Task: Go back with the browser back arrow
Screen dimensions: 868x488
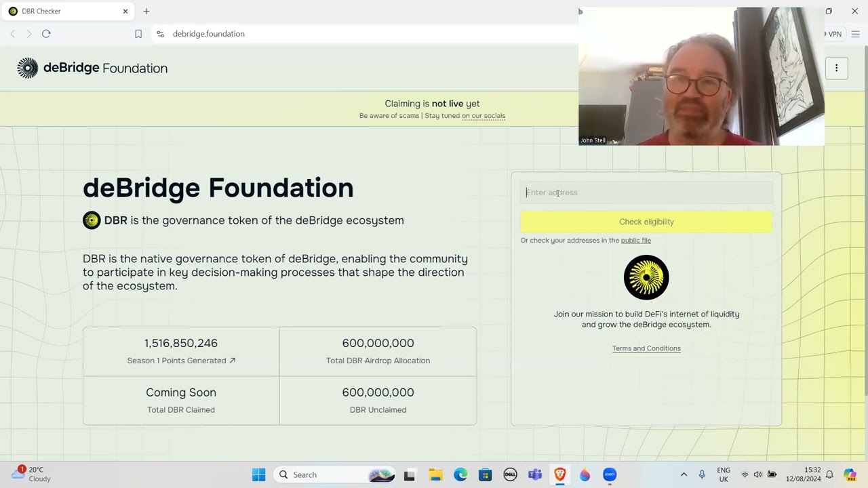Action: tap(12, 34)
